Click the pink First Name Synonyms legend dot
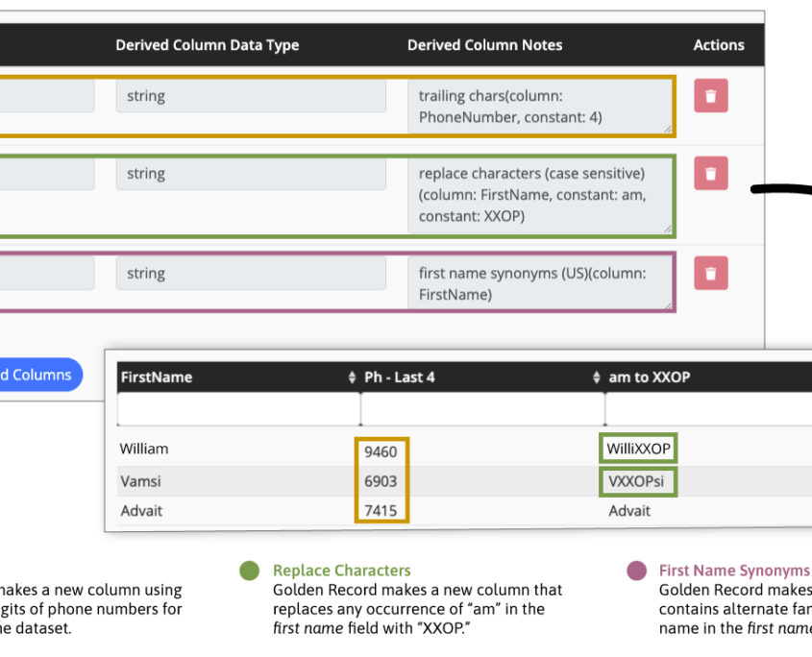Viewport: 812px width, 657px height. pyautogui.click(x=636, y=570)
